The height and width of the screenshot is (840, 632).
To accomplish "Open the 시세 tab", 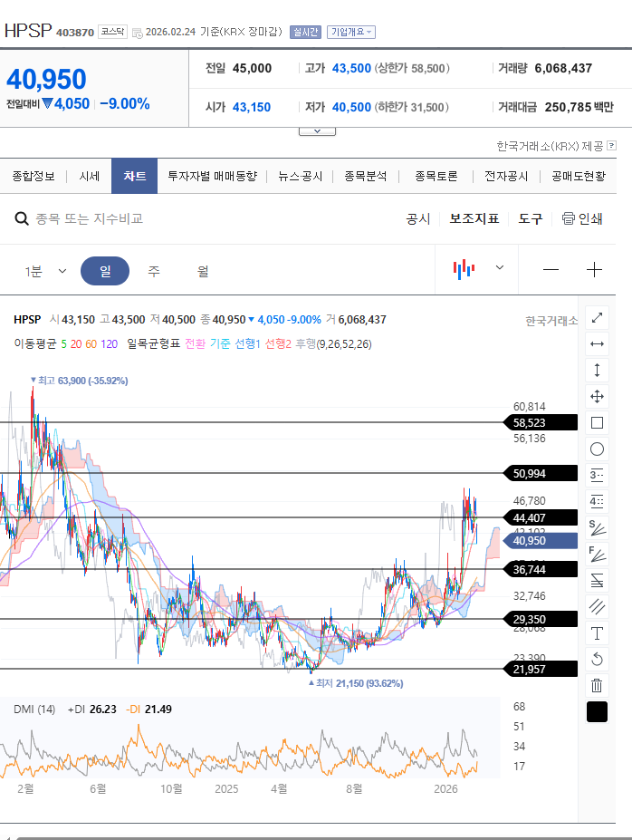I will [90, 177].
